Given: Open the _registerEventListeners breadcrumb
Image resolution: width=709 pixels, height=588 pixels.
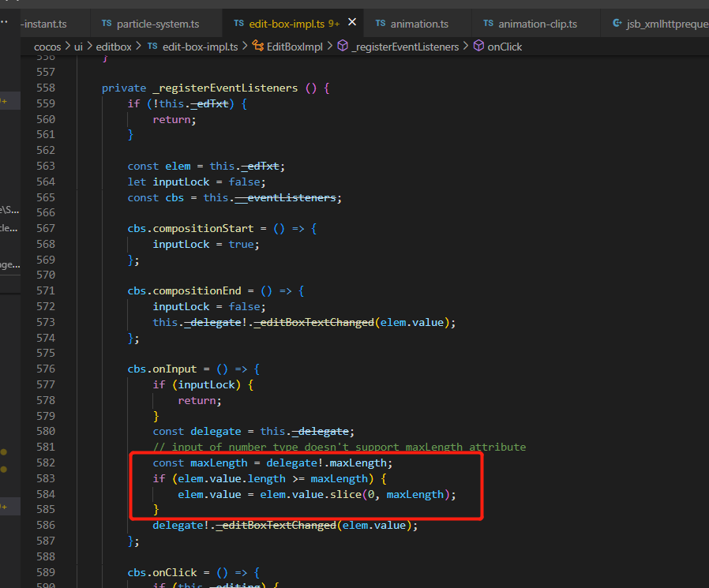Looking at the screenshot, I should click(405, 47).
